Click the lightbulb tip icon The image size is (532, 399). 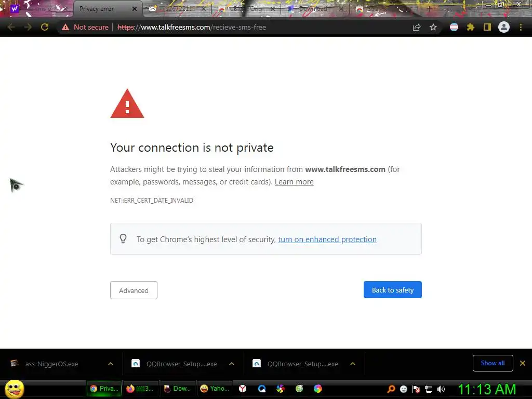123,238
